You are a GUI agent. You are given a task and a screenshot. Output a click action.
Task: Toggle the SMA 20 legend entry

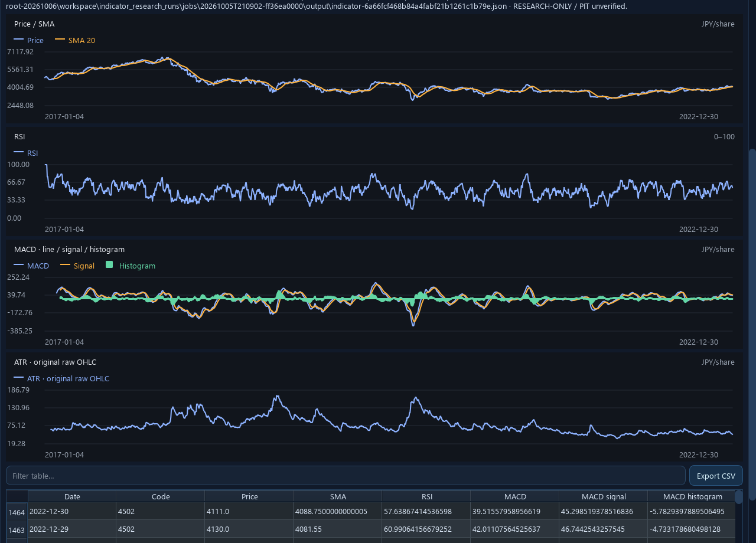75,40
